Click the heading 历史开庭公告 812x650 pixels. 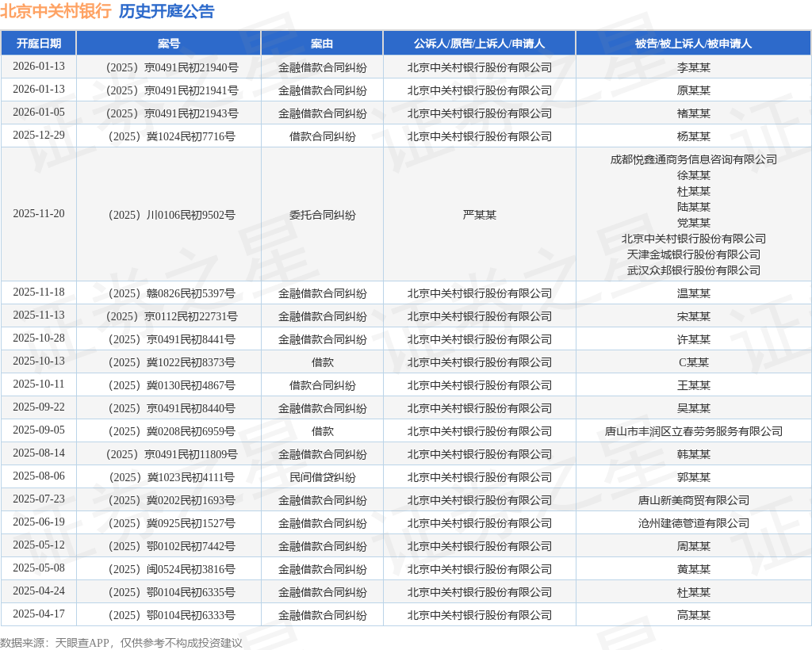coord(167,11)
